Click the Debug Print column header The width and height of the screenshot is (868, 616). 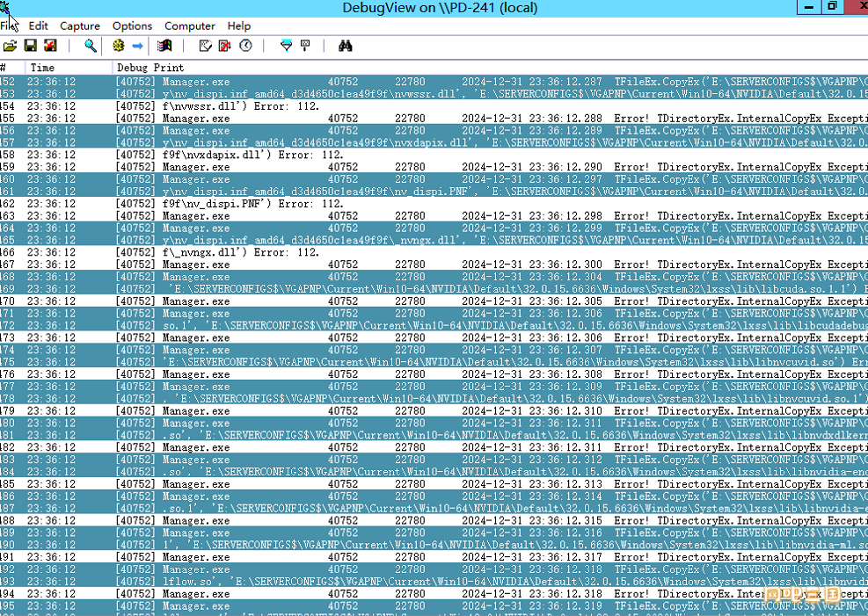(x=150, y=68)
